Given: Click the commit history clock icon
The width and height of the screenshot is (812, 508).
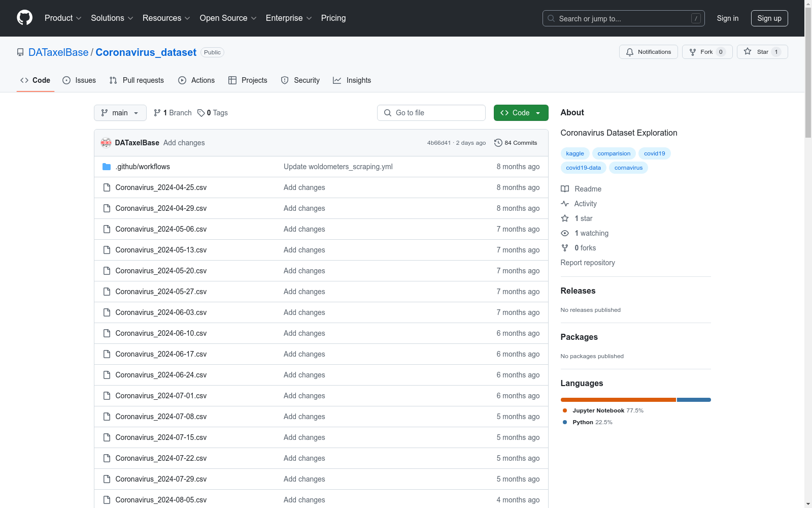Looking at the screenshot, I should [498, 143].
